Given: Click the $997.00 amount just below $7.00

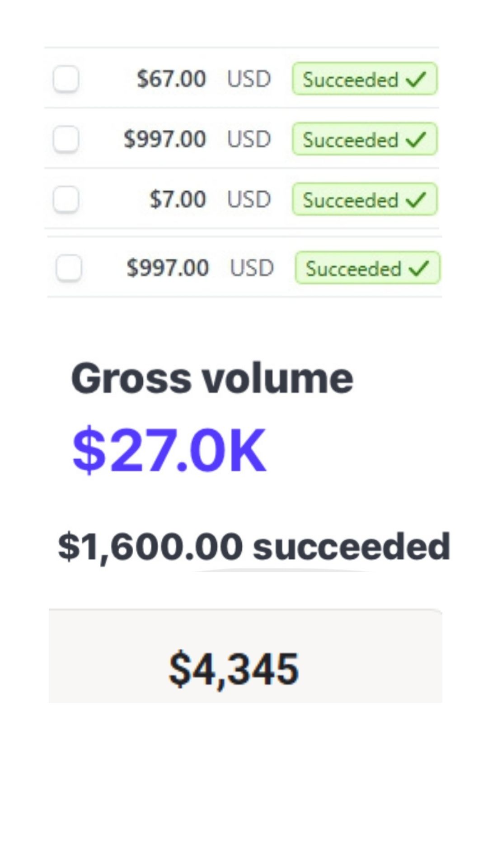Looking at the screenshot, I should [168, 268].
